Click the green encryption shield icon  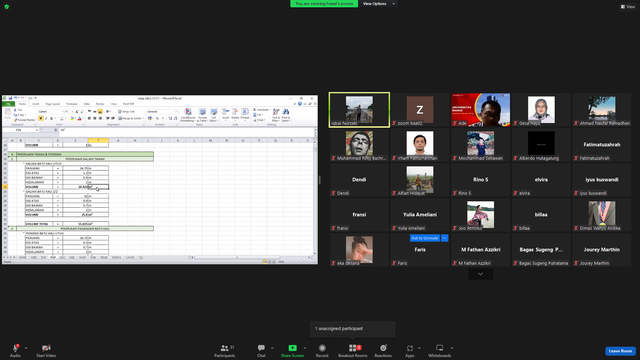click(7, 7)
